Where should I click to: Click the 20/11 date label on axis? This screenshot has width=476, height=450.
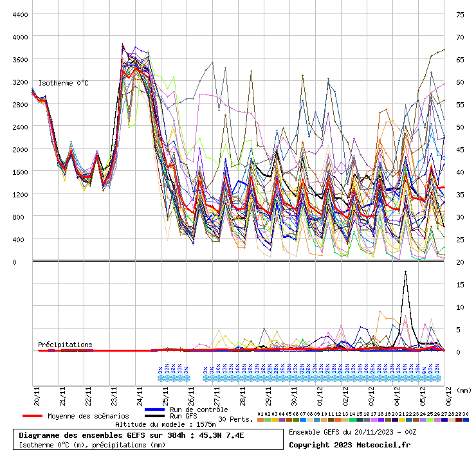37,393
